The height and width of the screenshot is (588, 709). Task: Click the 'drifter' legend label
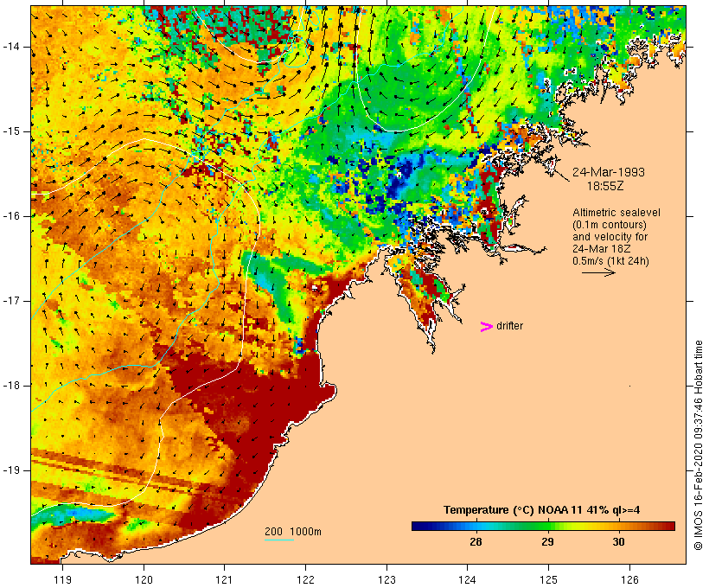tap(509, 326)
